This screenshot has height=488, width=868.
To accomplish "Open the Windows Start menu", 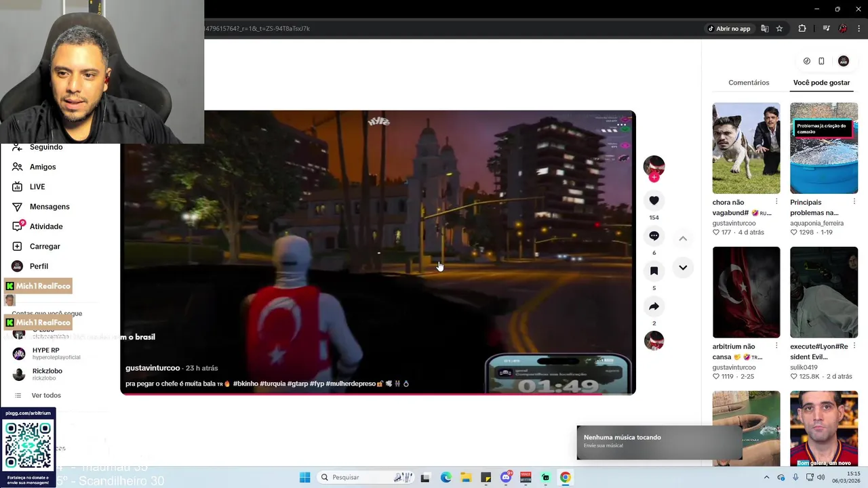I will (305, 477).
